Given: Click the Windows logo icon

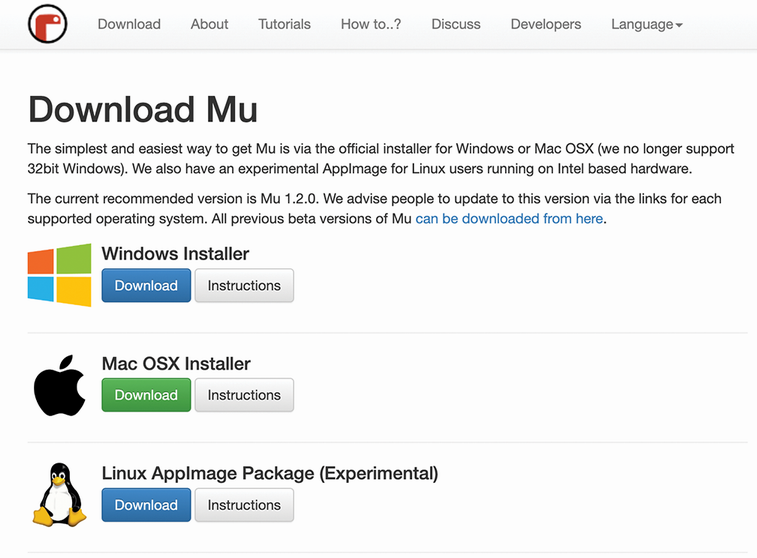Looking at the screenshot, I should 59,275.
